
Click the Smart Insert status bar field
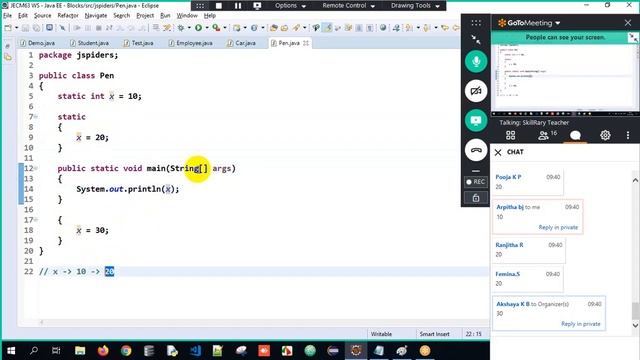pyautogui.click(x=434, y=334)
